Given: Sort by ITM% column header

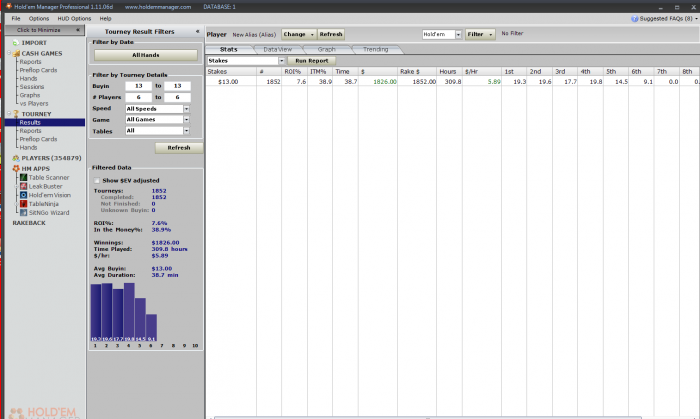Looking at the screenshot, I should [x=320, y=71].
